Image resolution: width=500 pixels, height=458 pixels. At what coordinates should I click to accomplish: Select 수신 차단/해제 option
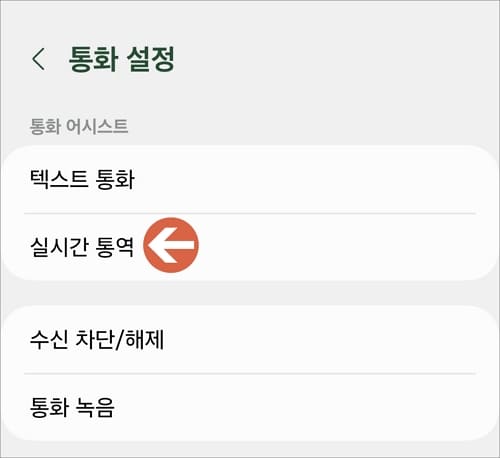tap(250, 340)
